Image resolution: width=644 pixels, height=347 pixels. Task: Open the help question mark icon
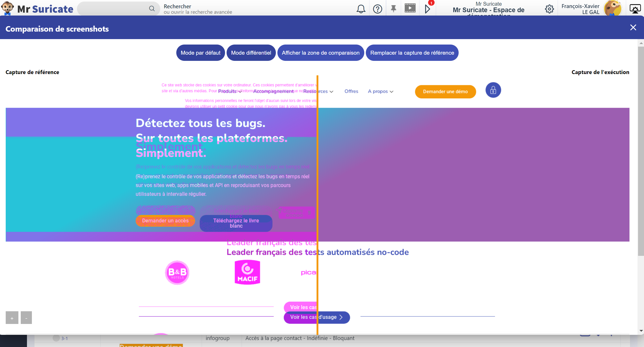[x=377, y=9]
